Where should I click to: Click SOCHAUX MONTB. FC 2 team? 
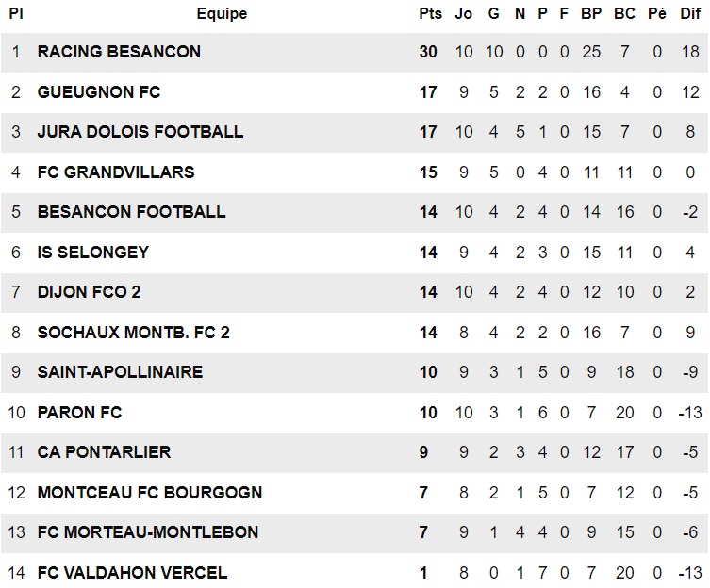pos(134,333)
